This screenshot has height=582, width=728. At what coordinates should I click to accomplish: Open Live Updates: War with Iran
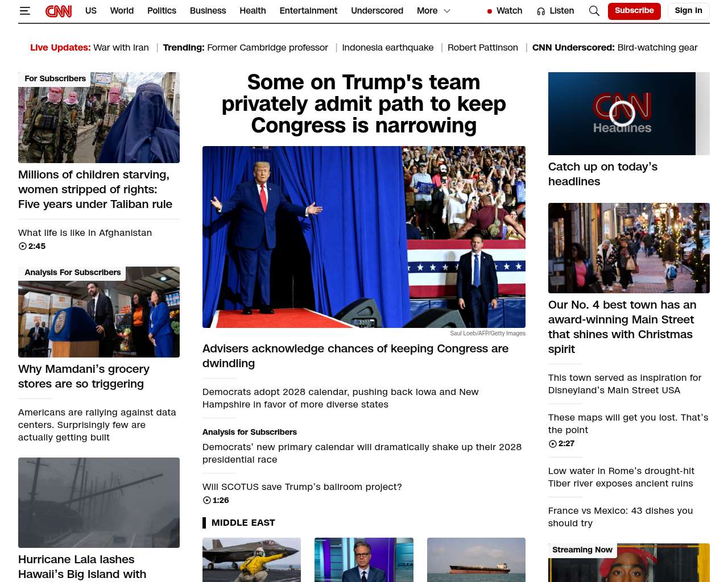pyautogui.click(x=89, y=48)
